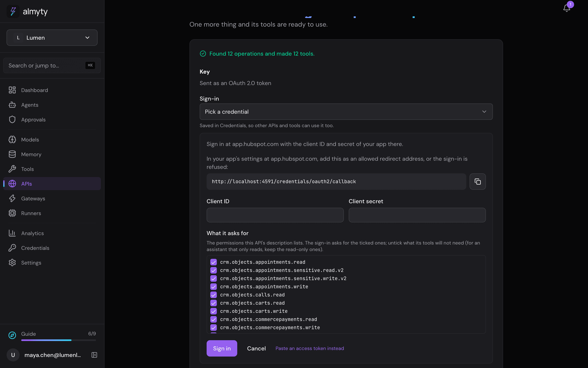The image size is (588, 368).
Task: Untick crm.objects.appointments.sensitive.read.v2 scope
Action: point(213,270)
